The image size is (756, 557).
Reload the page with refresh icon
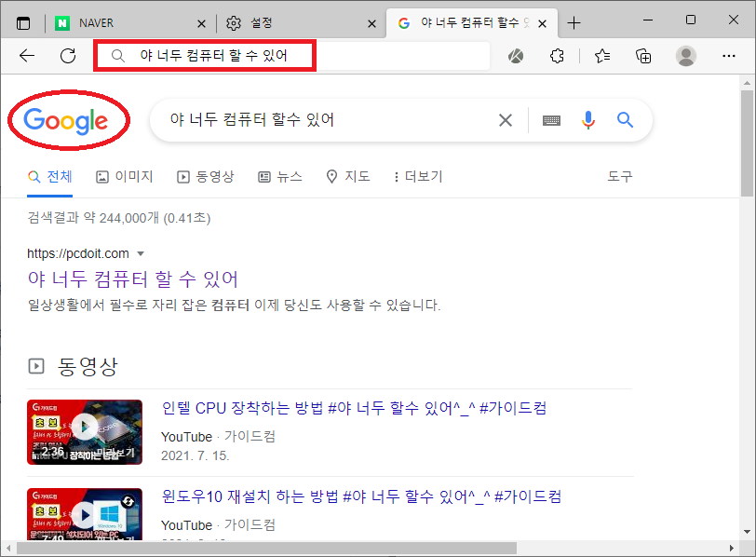68,56
